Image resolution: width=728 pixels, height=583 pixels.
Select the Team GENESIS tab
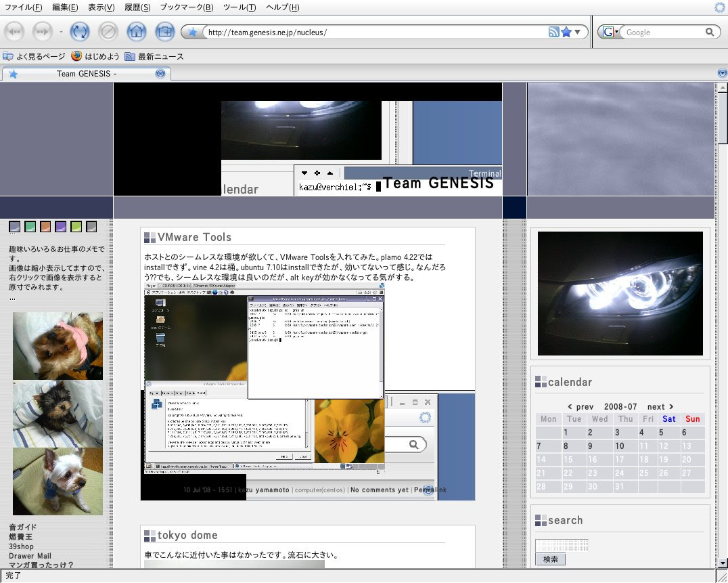click(x=87, y=73)
